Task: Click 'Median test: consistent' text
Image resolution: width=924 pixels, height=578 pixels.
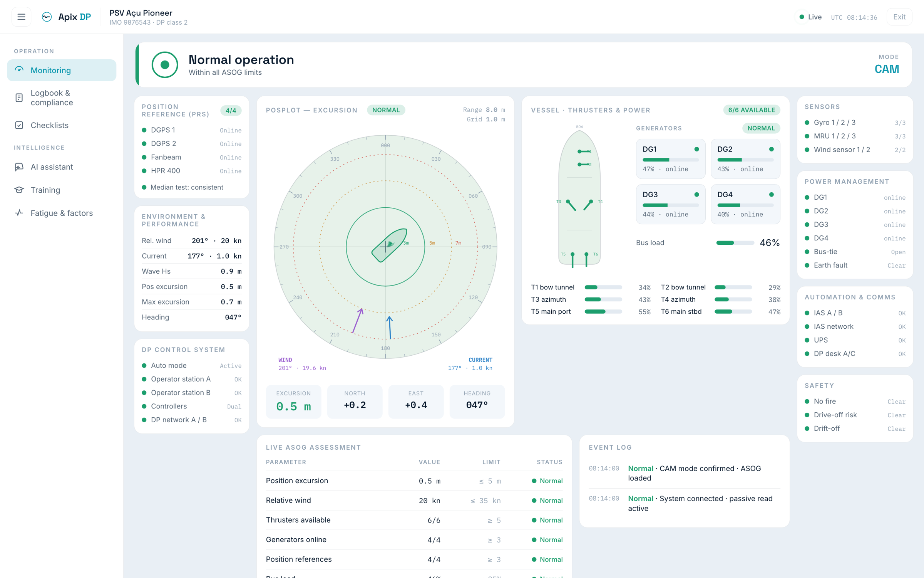Action: click(187, 187)
